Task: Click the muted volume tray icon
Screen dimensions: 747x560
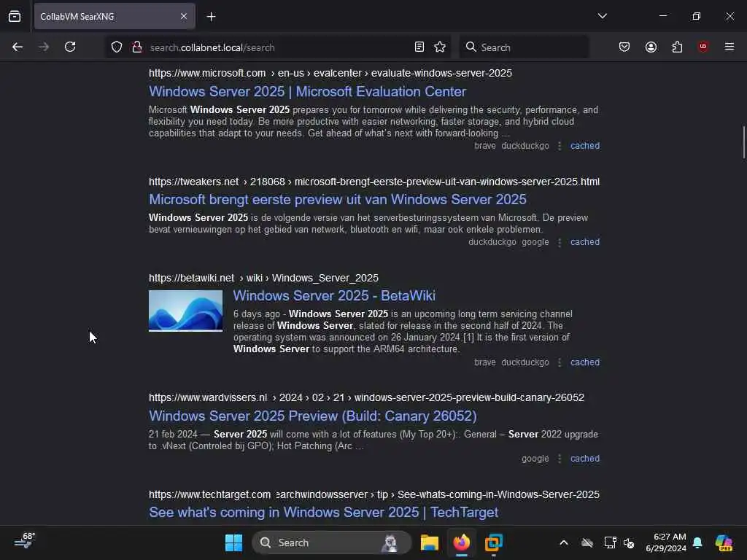Action: coord(628,542)
